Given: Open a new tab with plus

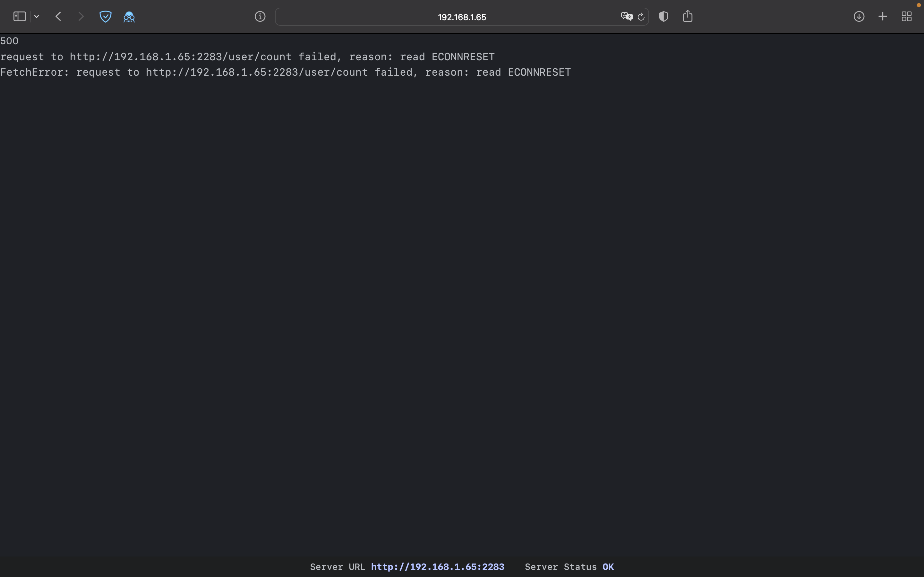Looking at the screenshot, I should click(883, 16).
